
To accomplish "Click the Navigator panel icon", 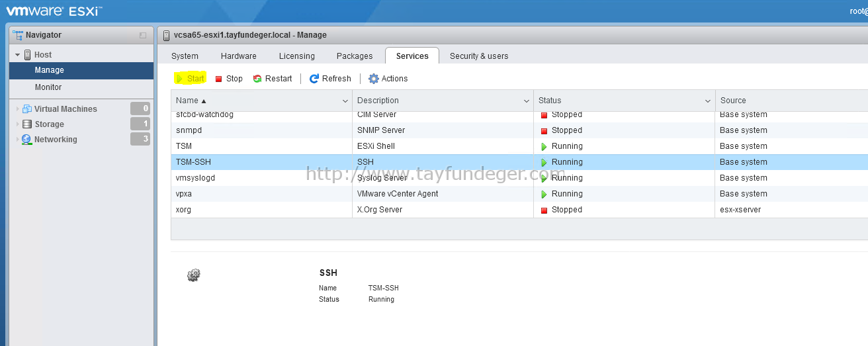I will pos(18,35).
